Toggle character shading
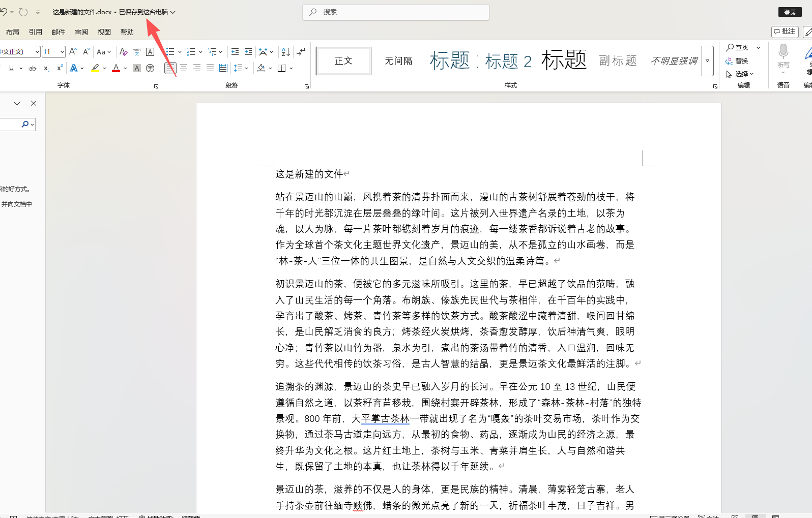 [137, 68]
